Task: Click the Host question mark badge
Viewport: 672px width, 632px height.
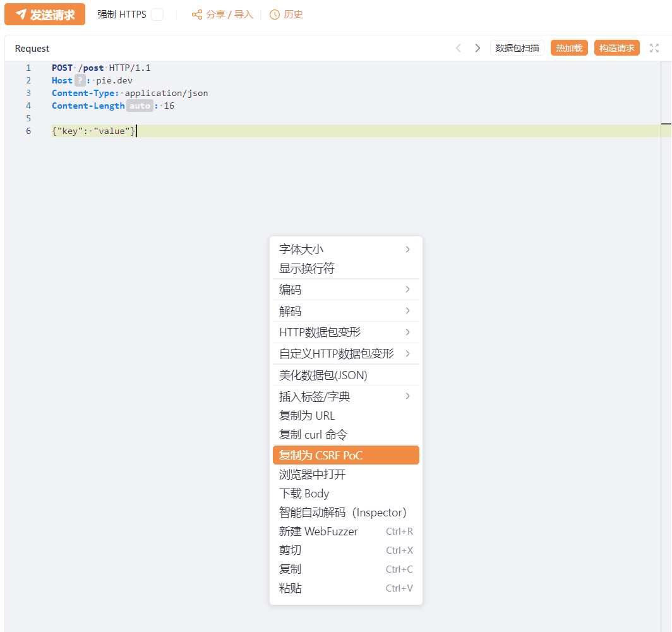Action: click(x=80, y=80)
